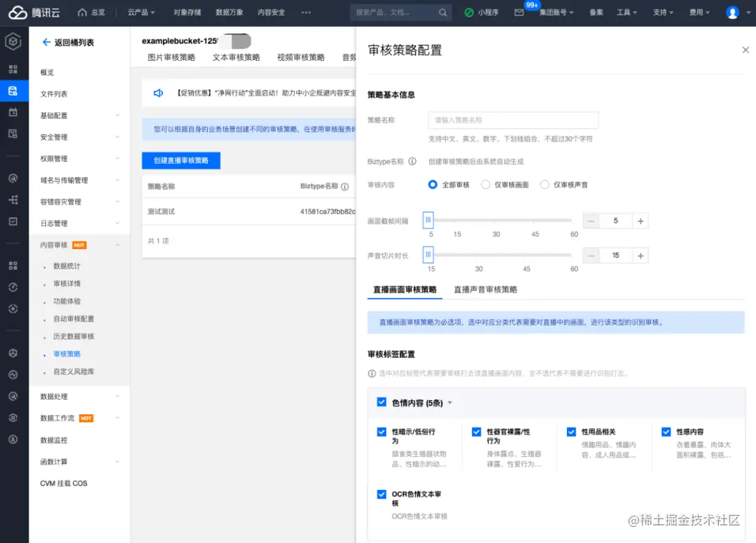Viewport: 756px width, 543px height.
Task: Open the 工具 dropdown
Action: [626, 13]
